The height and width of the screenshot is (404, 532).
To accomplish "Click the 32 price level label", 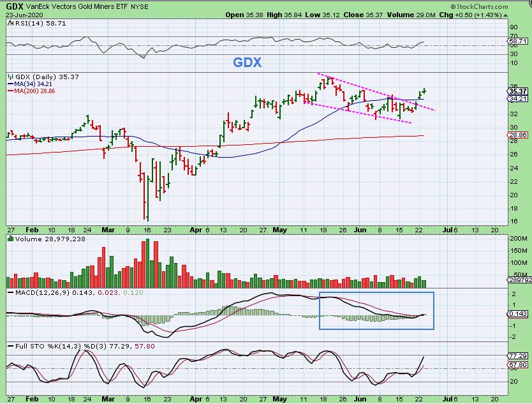I will click(514, 114).
